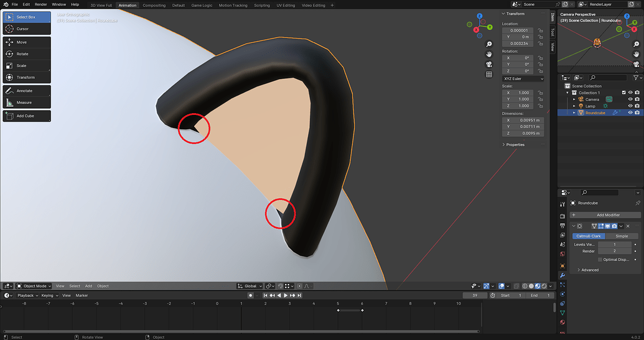This screenshot has width=644, height=340.
Task: Remove the subdivision modifier with X
Action: click(628, 226)
